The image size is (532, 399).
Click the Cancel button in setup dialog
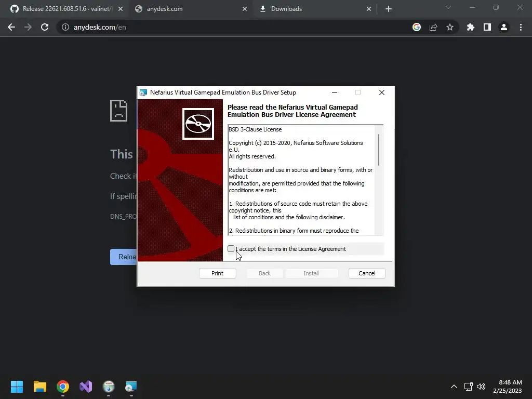[x=367, y=273]
